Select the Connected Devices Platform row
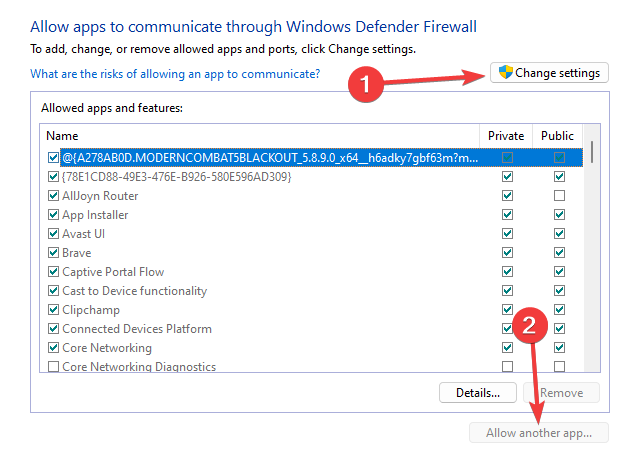This screenshot has width=643, height=459. [137, 329]
